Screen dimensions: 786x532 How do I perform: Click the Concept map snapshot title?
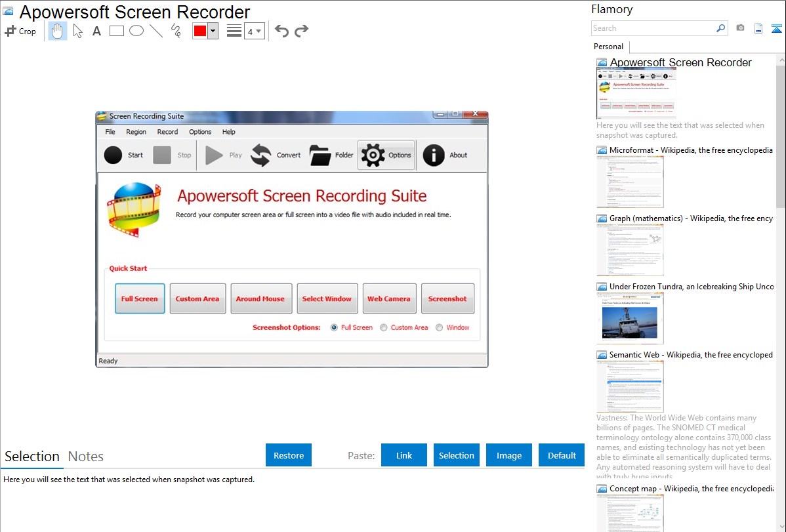(x=691, y=489)
